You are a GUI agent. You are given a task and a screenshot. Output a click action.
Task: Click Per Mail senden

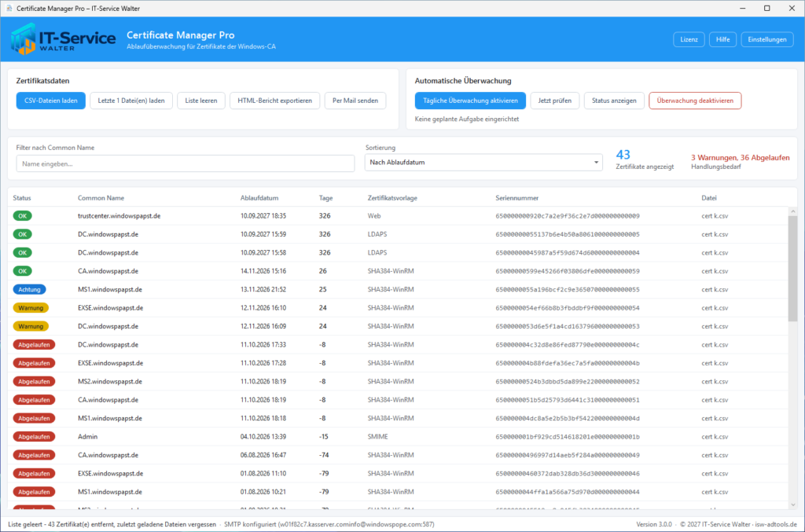click(x=355, y=101)
